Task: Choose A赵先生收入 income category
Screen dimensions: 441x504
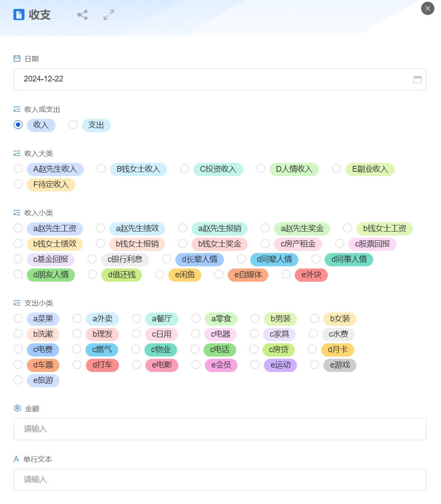Action: [18, 169]
